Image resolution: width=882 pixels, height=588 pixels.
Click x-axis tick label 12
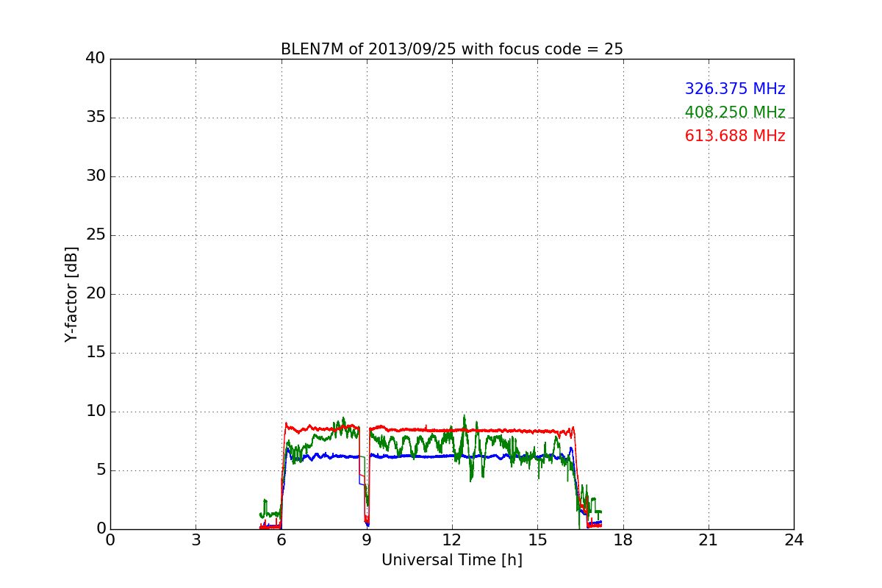(x=452, y=540)
